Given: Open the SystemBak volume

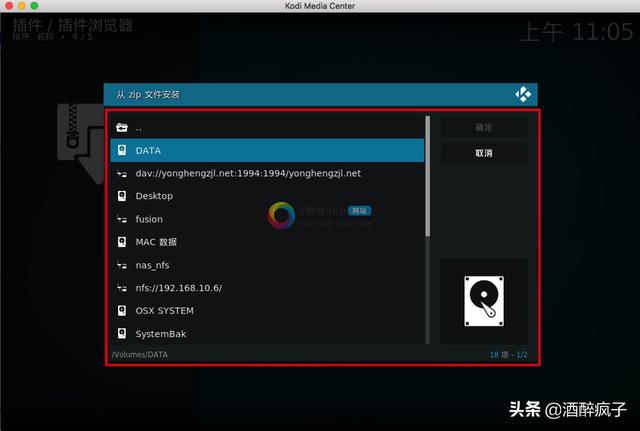Looking at the screenshot, I should 267,334.
